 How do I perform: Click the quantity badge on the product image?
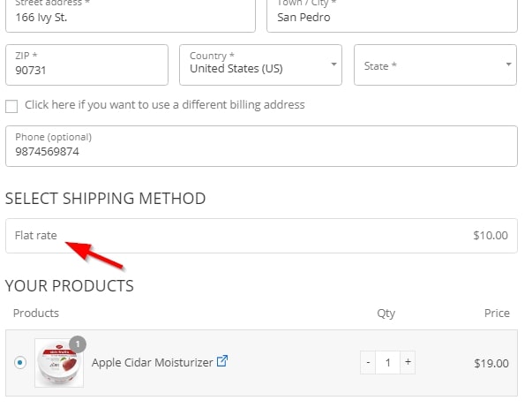(x=78, y=344)
